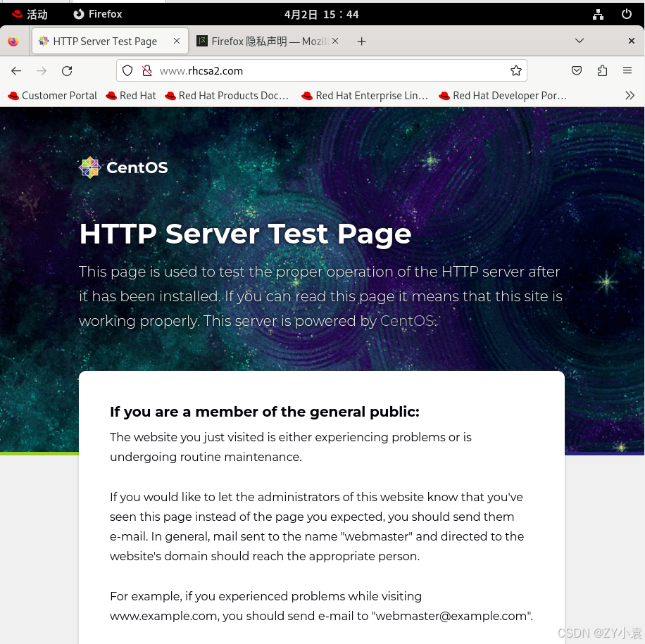Open the clock showing 4月2日 15:44
This screenshot has width=645, height=644.
tap(321, 15)
